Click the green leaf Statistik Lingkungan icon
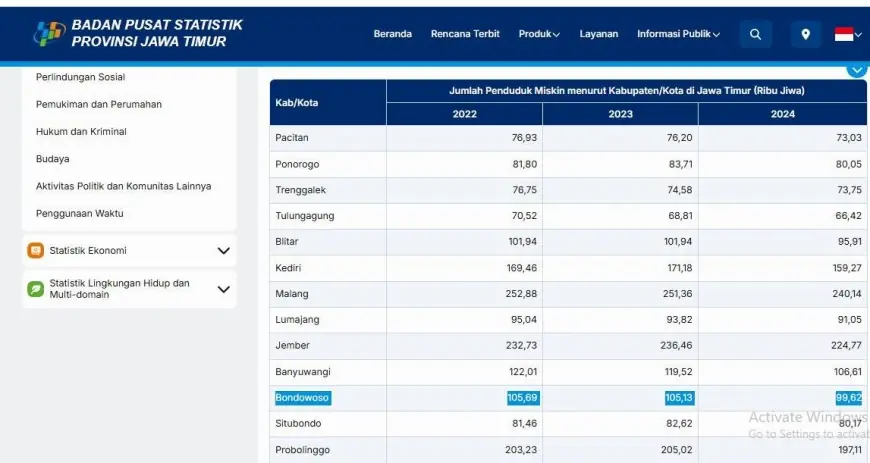 click(36, 289)
